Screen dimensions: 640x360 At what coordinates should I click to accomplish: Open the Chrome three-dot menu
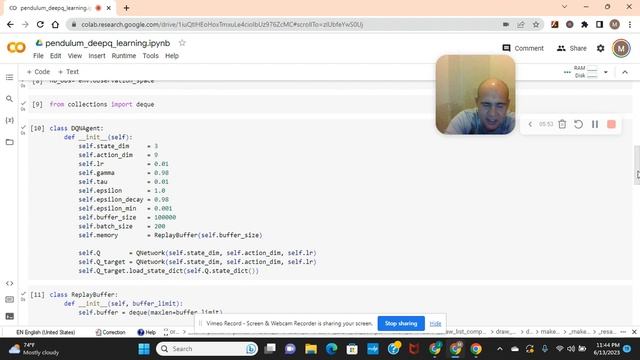[x=630, y=24]
